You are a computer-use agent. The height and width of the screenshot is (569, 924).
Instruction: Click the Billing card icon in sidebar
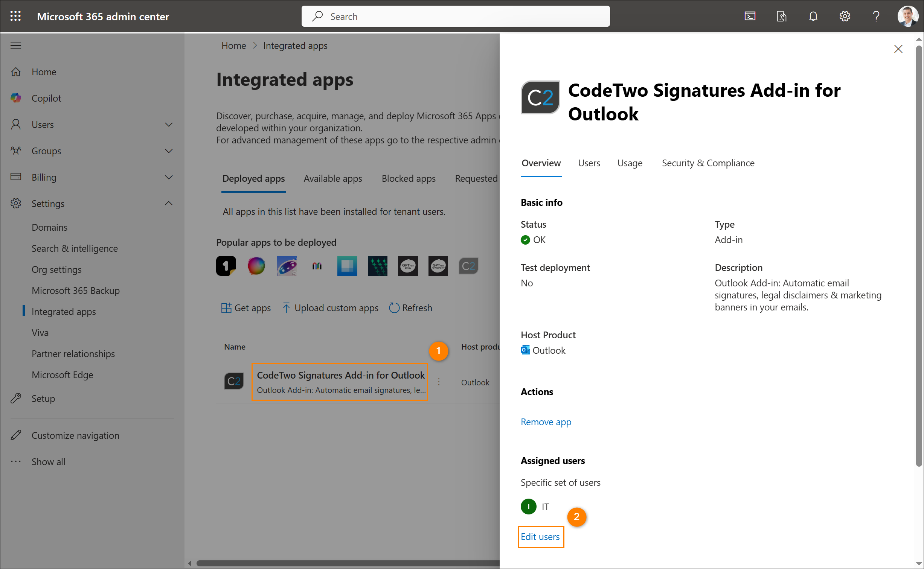coord(16,176)
